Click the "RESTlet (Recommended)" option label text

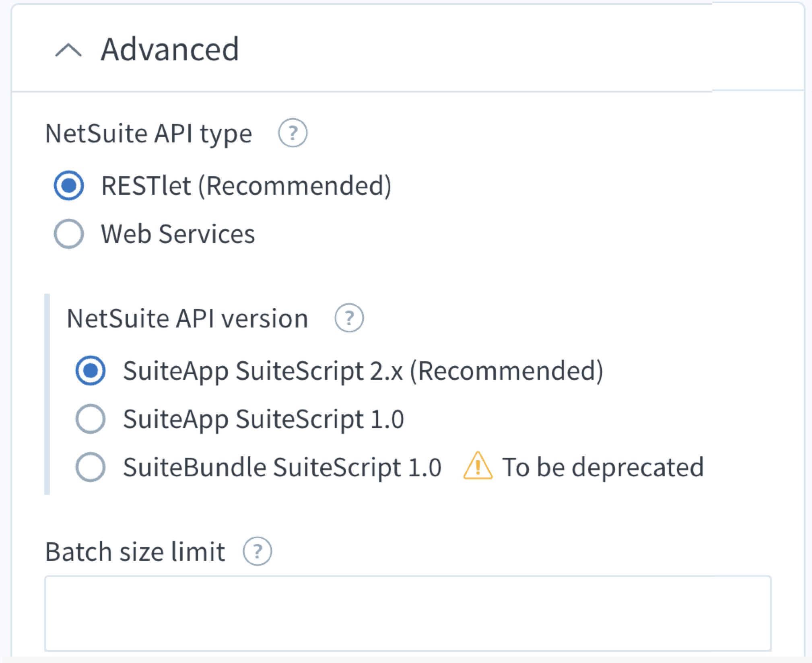[x=246, y=186]
